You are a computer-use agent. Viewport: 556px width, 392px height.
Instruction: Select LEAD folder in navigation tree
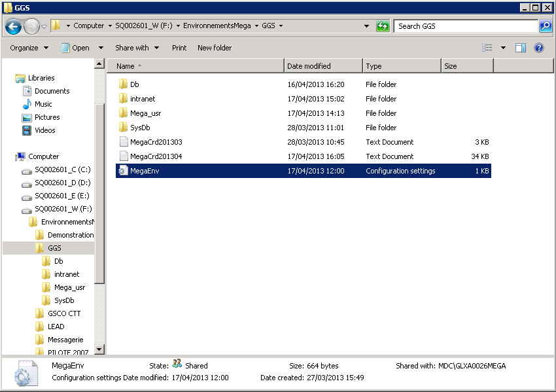56,327
